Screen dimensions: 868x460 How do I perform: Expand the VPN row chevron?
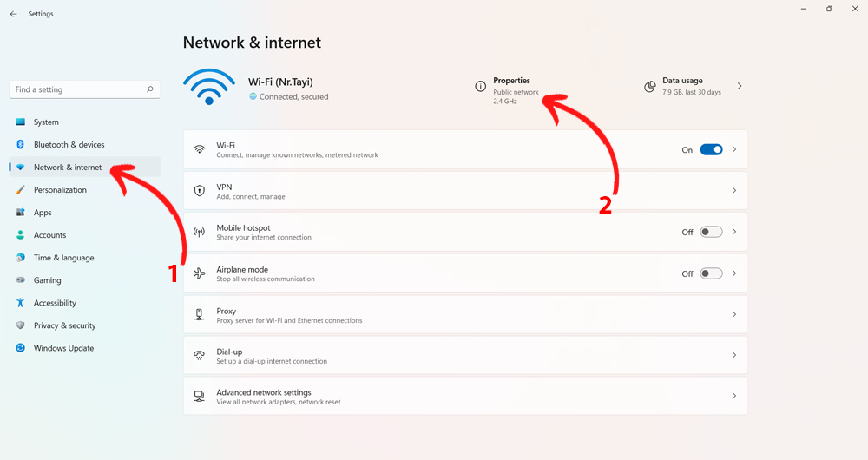pos(734,191)
